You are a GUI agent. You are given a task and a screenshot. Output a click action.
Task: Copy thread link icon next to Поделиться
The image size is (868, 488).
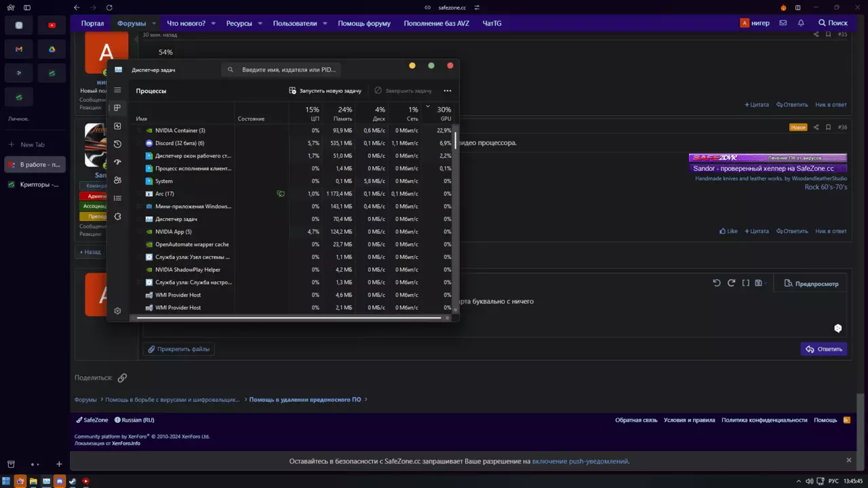pos(122,378)
